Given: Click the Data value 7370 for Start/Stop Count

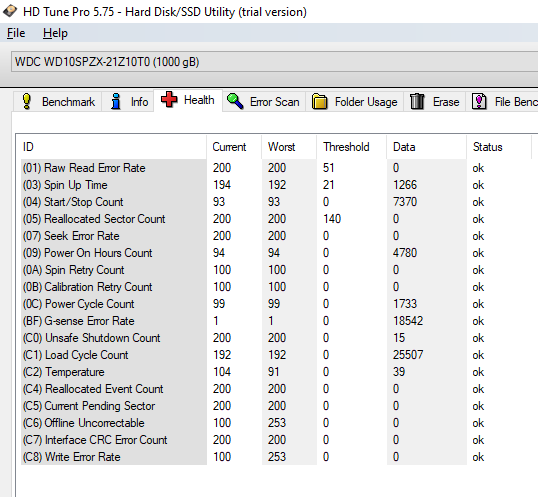Looking at the screenshot, I should point(405,202).
